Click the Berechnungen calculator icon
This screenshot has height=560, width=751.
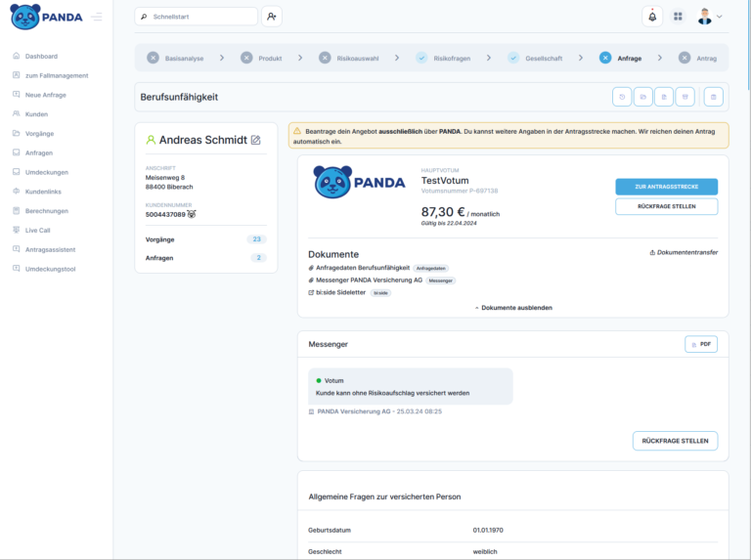point(17,210)
